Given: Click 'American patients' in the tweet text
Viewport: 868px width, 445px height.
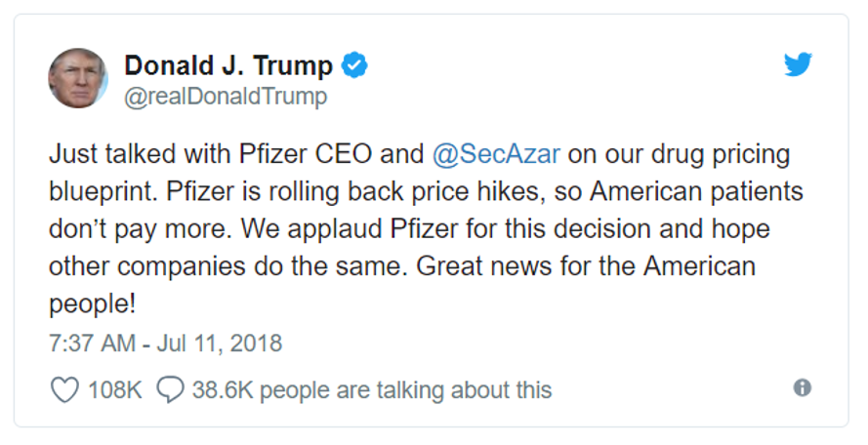Looking at the screenshot, I should [696, 192].
